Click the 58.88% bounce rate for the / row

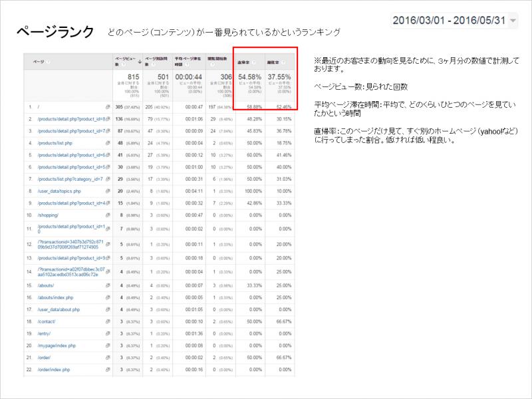255,107
